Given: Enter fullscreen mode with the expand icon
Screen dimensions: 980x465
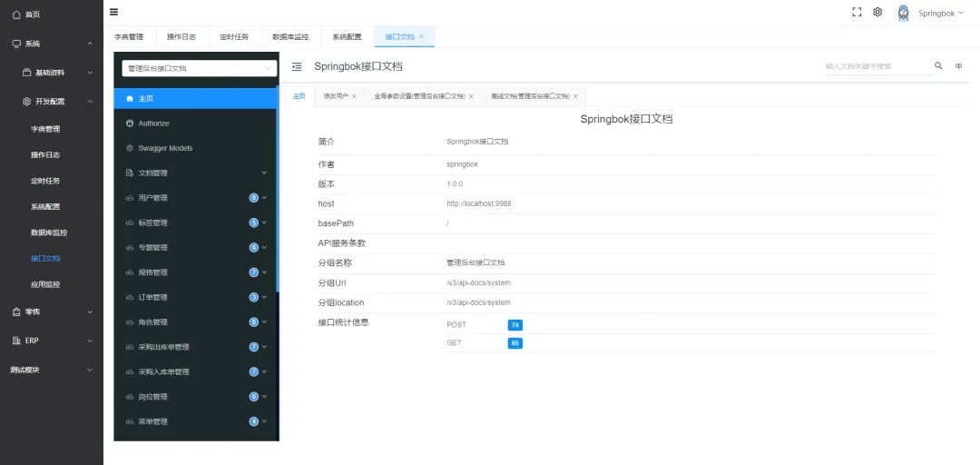Looking at the screenshot, I should coord(857,12).
